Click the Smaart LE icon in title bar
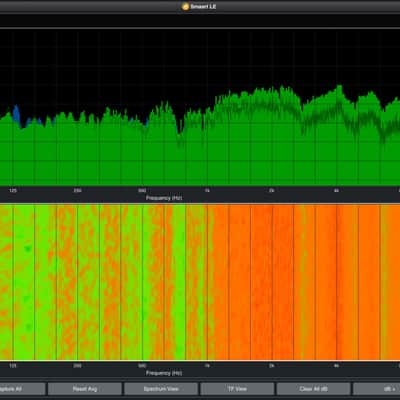This screenshot has width=400, height=400. click(185, 6)
